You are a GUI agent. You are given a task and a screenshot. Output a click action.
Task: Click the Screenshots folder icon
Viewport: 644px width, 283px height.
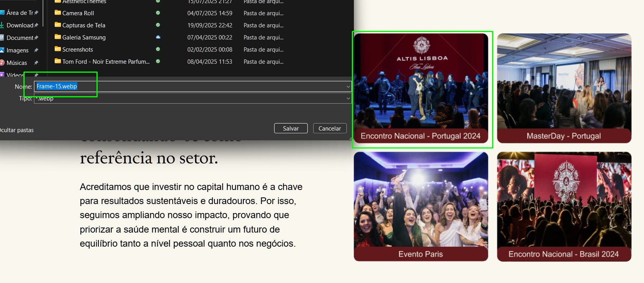[58, 49]
